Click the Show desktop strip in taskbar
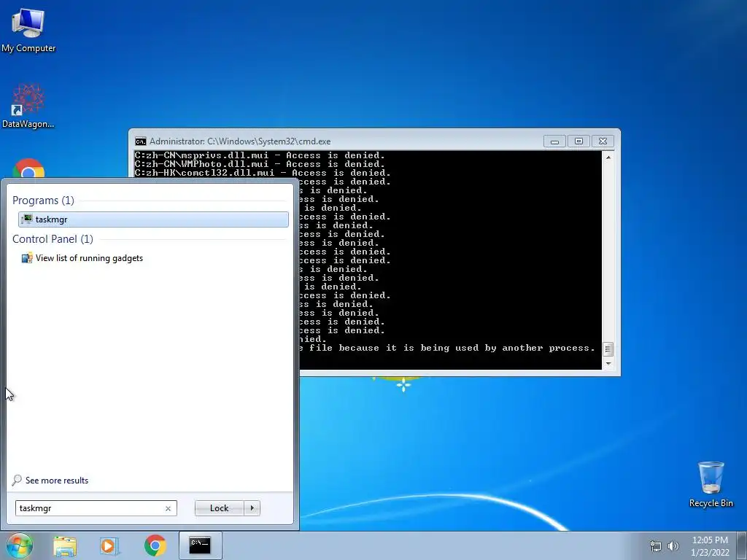The width and height of the screenshot is (747, 560). click(x=743, y=545)
